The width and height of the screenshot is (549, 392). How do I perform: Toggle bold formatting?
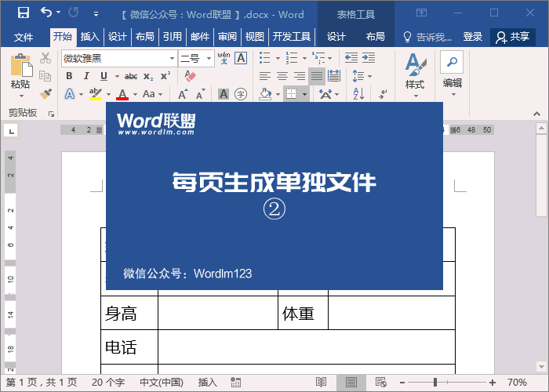pos(69,76)
